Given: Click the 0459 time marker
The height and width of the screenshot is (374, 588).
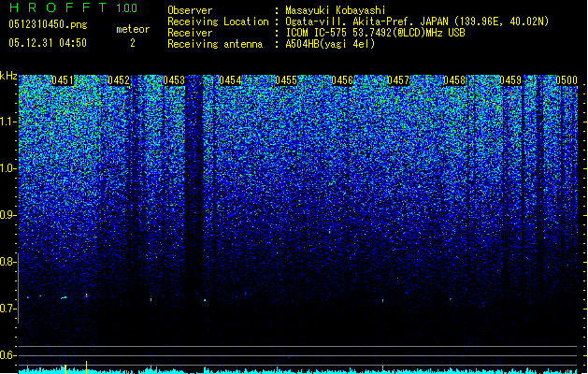Looking at the screenshot, I should [x=510, y=80].
